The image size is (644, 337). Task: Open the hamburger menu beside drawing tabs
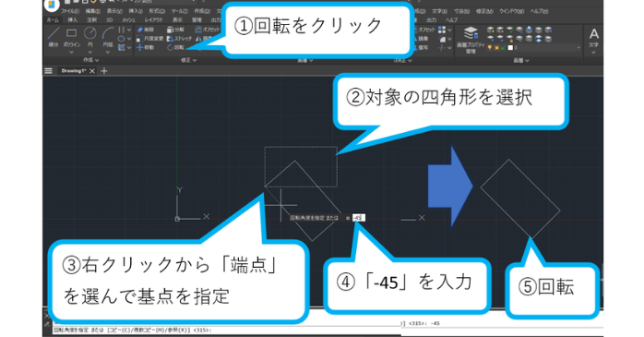[48, 71]
